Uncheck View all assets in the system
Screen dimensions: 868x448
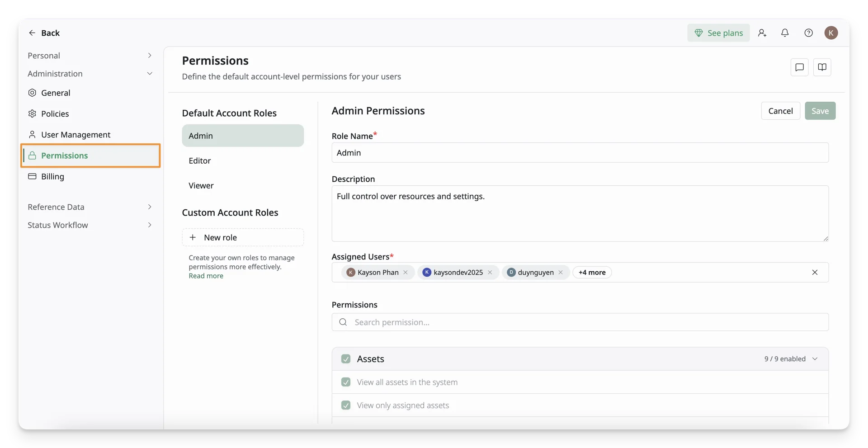click(346, 382)
